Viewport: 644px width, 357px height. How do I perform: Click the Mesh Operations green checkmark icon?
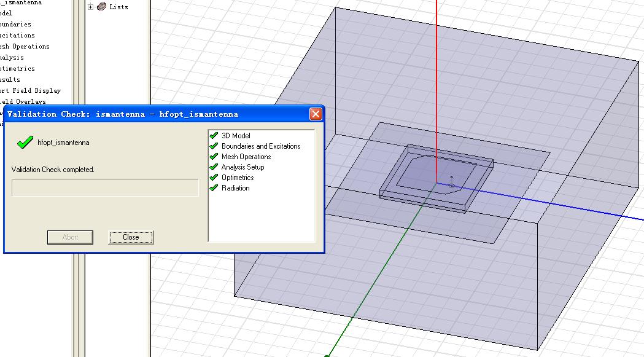click(x=214, y=156)
